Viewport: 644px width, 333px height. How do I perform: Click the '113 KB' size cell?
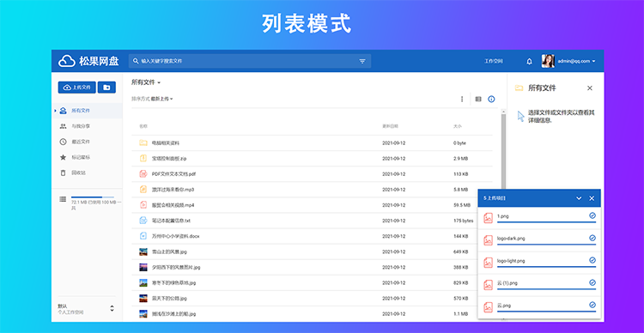tap(460, 173)
